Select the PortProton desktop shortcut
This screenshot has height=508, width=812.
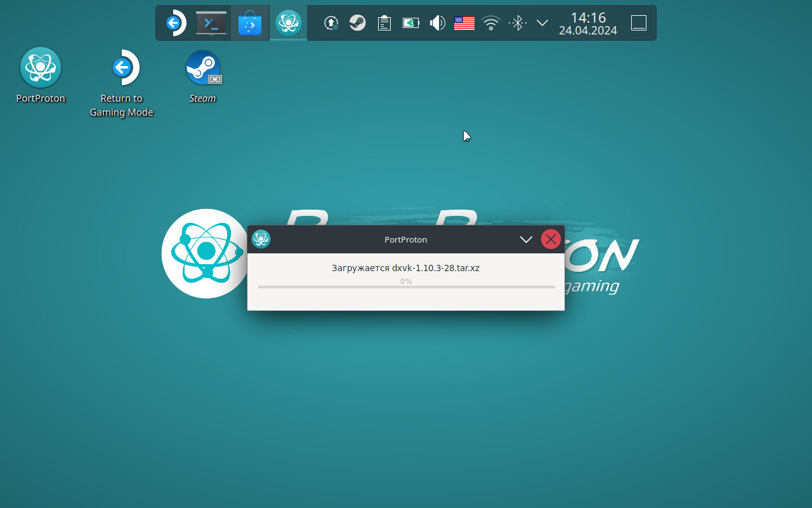pyautogui.click(x=41, y=76)
